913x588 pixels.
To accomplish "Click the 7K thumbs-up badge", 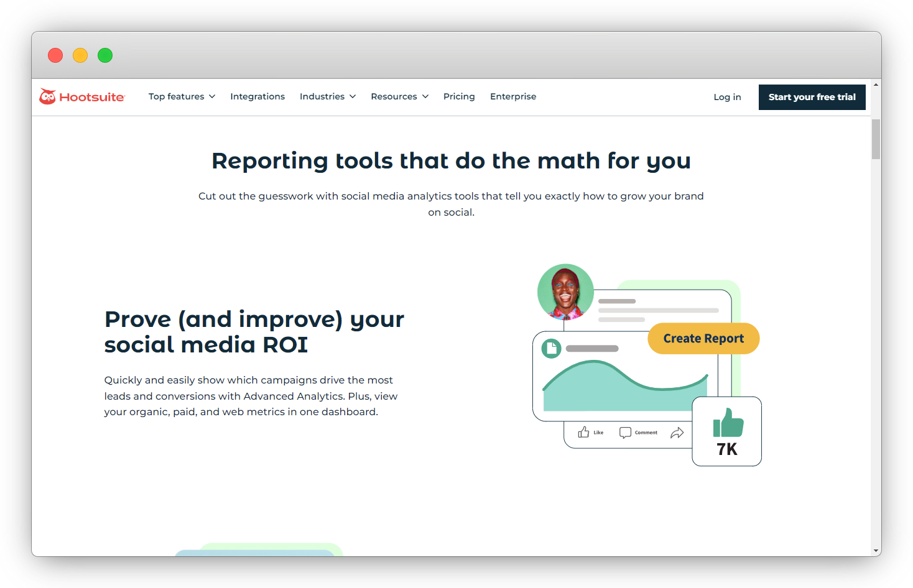I will tap(726, 431).
